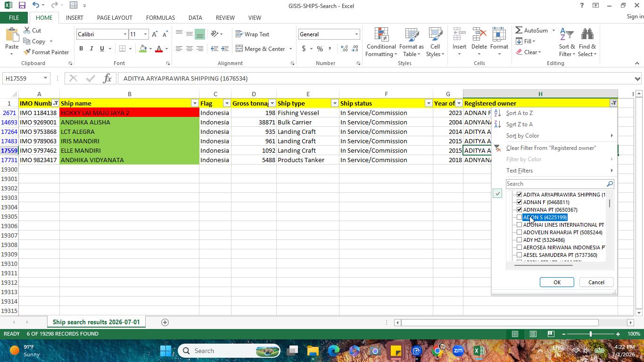644x362 pixels.
Task: Click the Save icon in quick access toolbar
Action: pos(22,6)
